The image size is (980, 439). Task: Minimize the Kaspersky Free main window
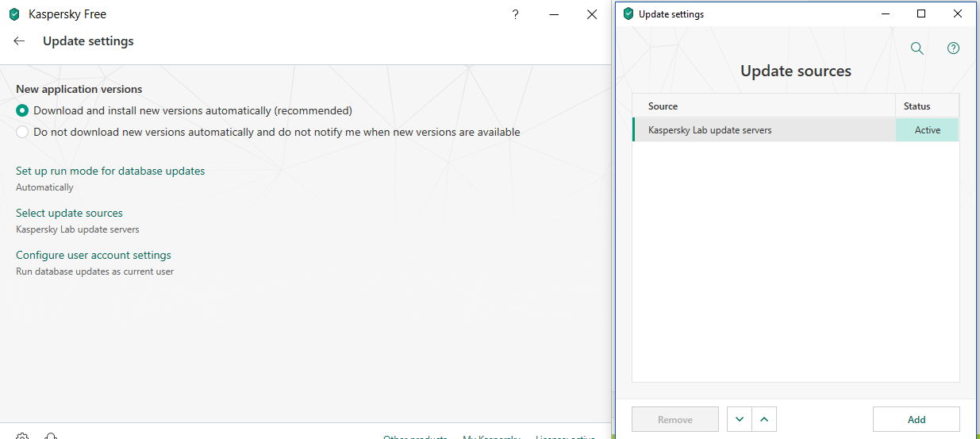pos(554,14)
